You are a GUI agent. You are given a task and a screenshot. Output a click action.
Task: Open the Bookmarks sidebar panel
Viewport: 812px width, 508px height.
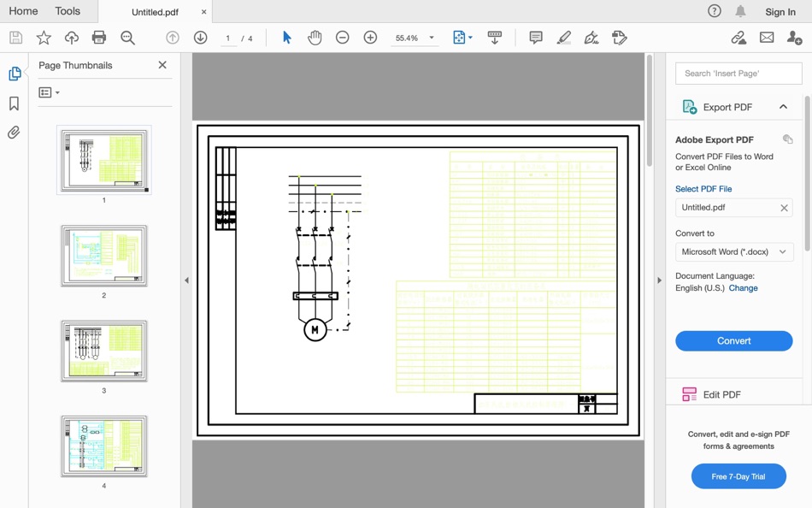14,103
